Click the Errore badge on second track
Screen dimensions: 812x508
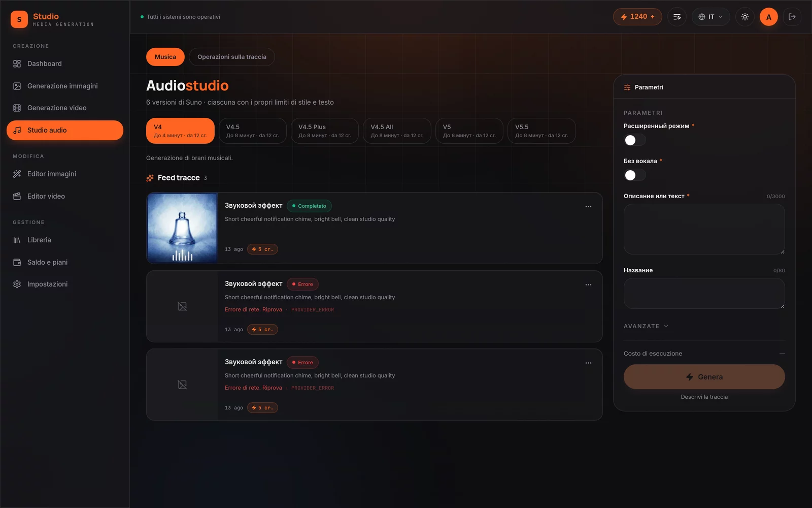point(302,284)
